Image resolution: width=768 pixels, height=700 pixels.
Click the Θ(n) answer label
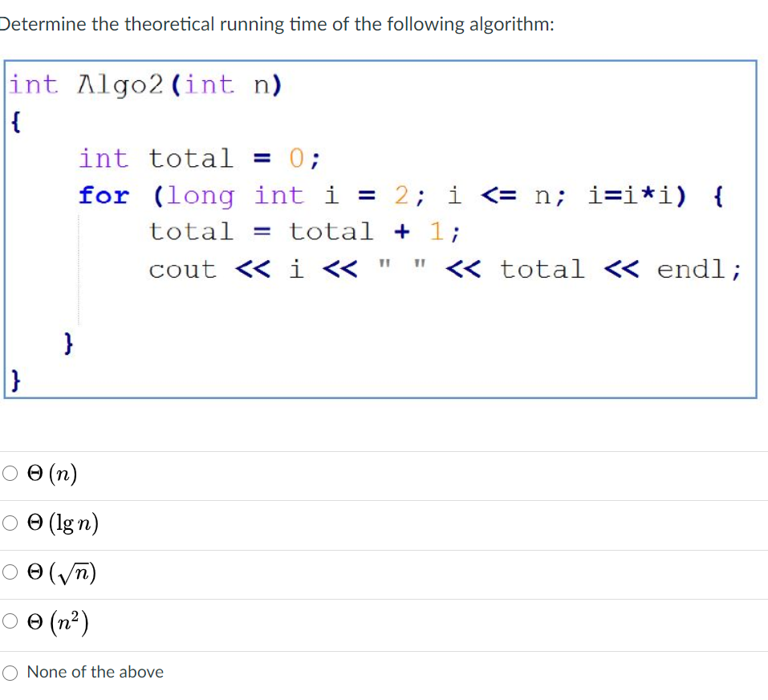(51, 474)
